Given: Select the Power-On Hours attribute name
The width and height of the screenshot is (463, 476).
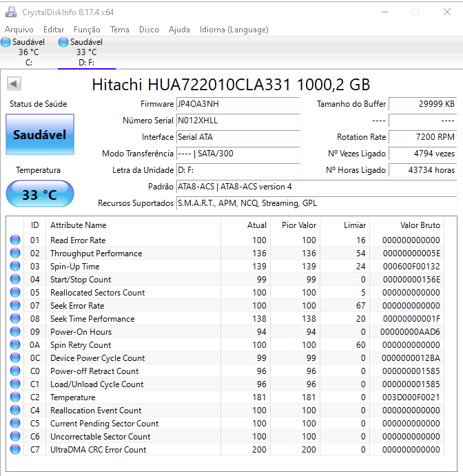Looking at the screenshot, I should pos(81,332).
